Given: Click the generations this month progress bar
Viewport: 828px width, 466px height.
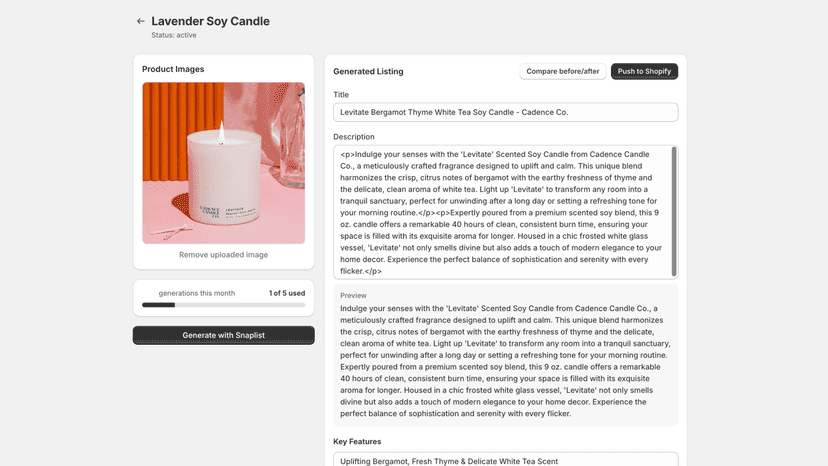Looking at the screenshot, I should 223,305.
